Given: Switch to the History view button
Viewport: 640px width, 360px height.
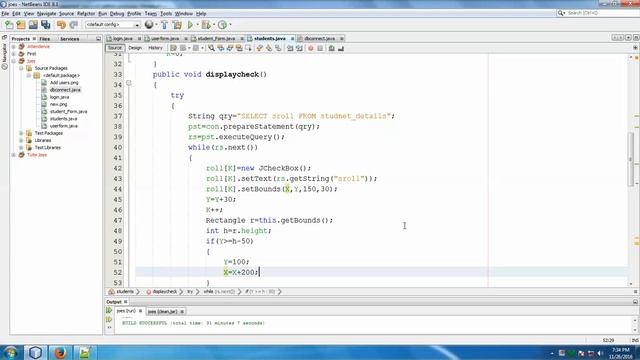Looking at the screenshot, I should pyautogui.click(x=155, y=48).
